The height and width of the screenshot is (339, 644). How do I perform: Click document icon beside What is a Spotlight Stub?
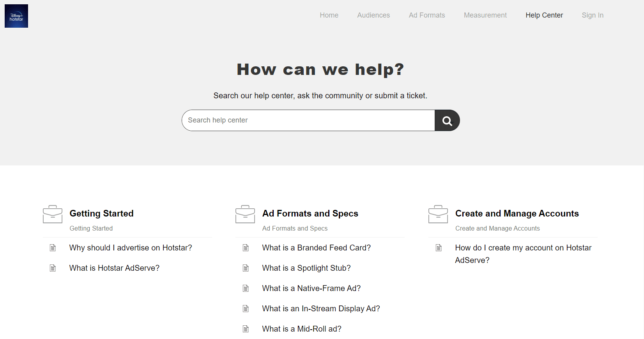(x=246, y=268)
